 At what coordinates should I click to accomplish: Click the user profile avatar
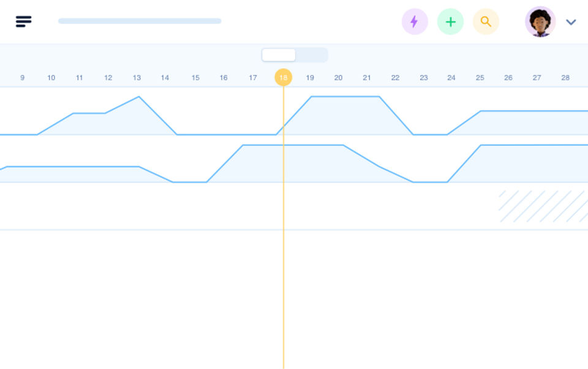[540, 22]
